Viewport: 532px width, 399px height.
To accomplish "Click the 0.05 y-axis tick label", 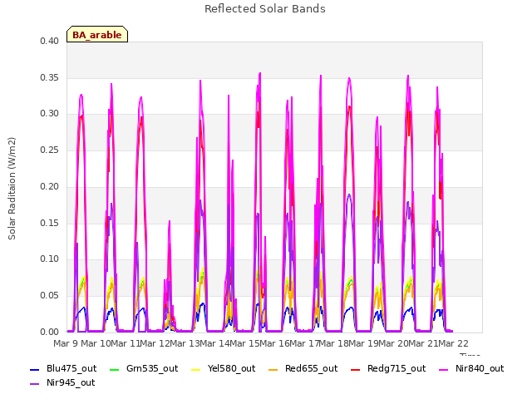I will pos(50,296).
